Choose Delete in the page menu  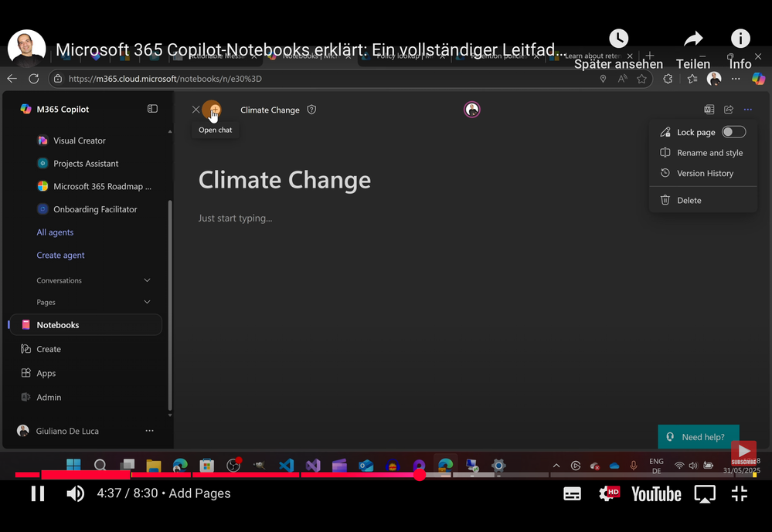tap(702, 200)
